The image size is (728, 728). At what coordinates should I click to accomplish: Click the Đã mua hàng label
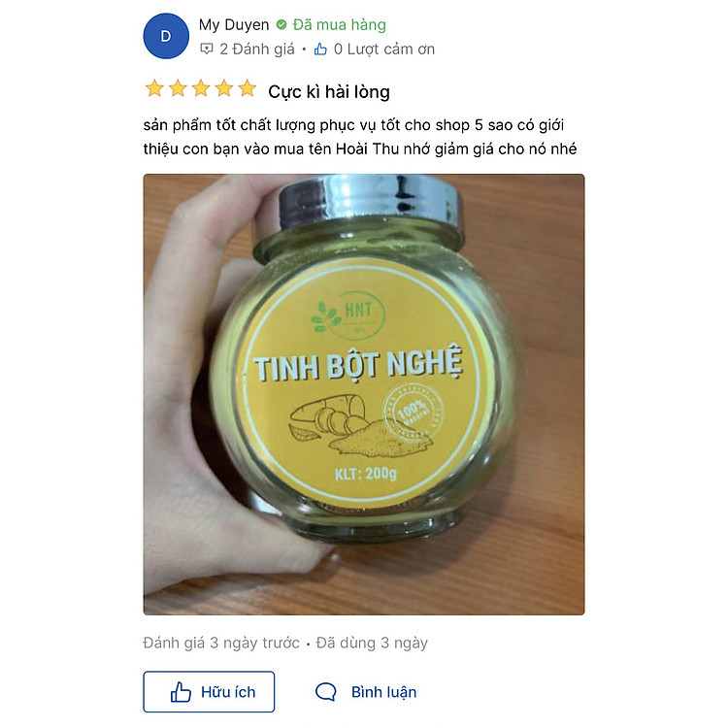point(340,24)
